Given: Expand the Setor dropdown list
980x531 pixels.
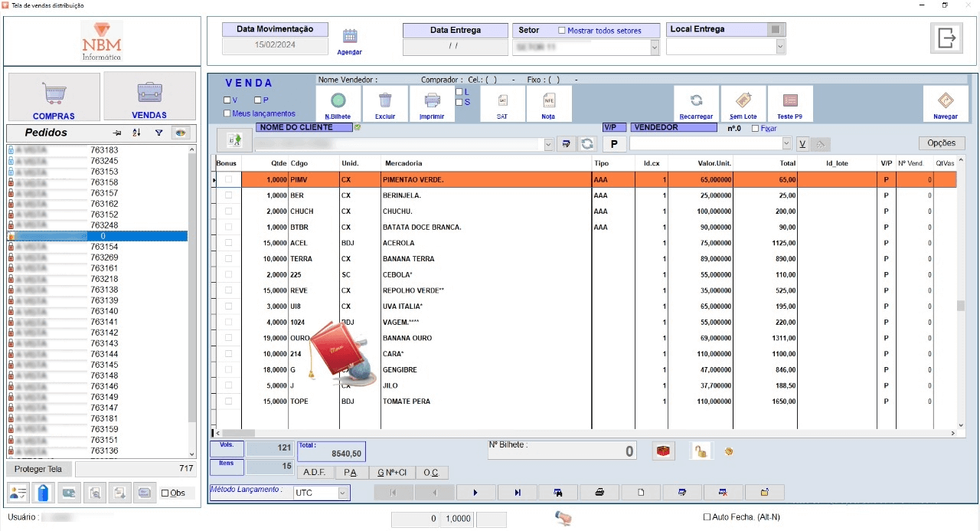Looking at the screenshot, I should pyautogui.click(x=654, y=48).
